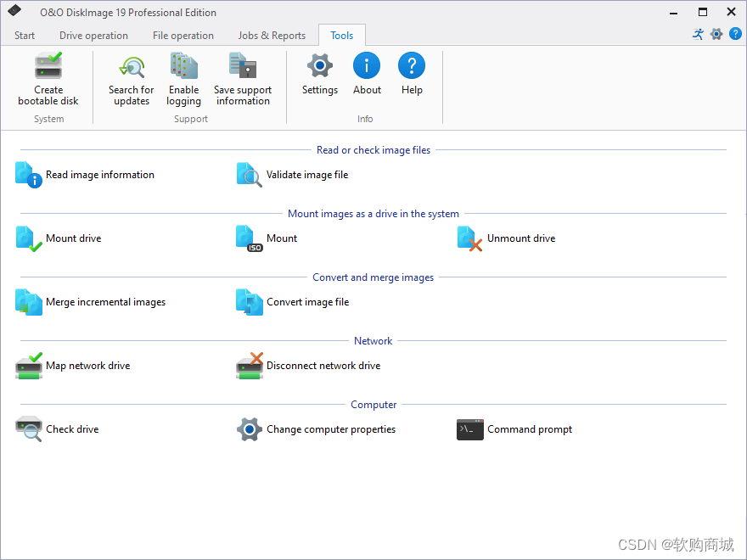Screen dimensions: 747x560
Task: Click the Merge incremental images icon
Action: [29, 302]
